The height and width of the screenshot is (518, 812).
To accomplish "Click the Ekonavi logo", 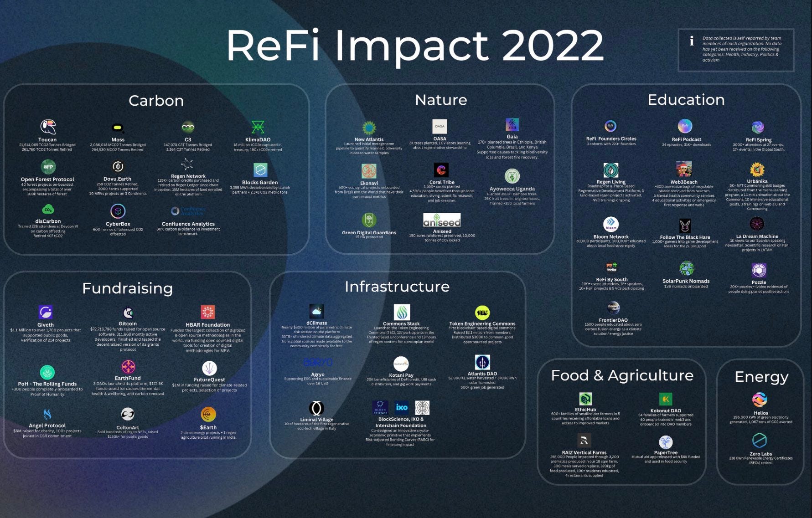I will (369, 171).
